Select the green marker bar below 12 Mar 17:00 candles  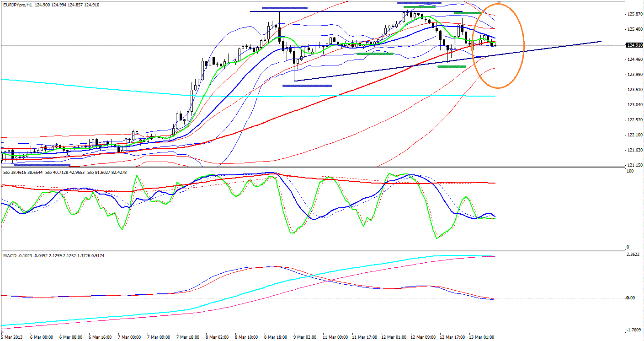[x=452, y=67]
